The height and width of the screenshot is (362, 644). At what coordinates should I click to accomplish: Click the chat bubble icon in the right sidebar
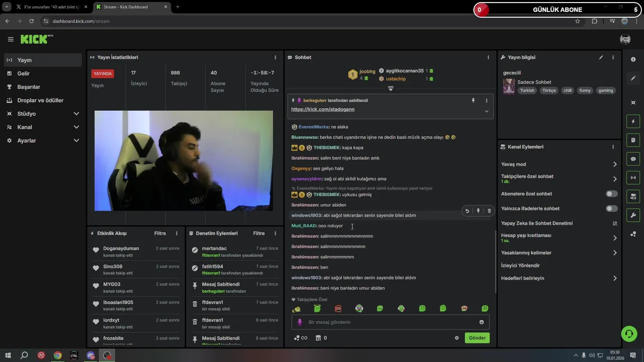(633, 159)
